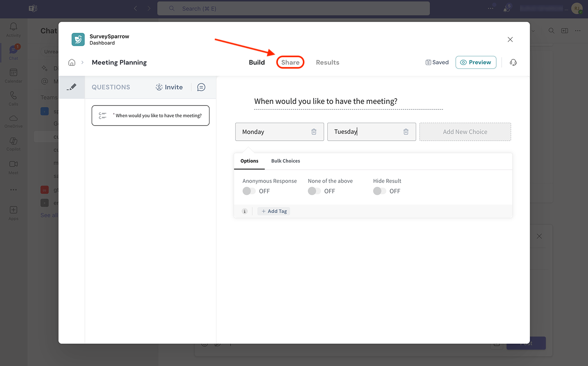Turn on None of the above toggle
Screen dimensions: 588x366
[314, 191]
